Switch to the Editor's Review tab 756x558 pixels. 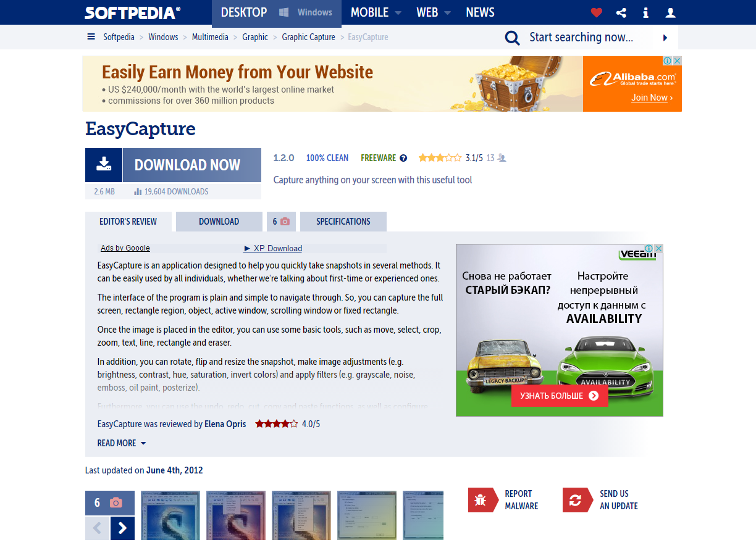coord(128,222)
